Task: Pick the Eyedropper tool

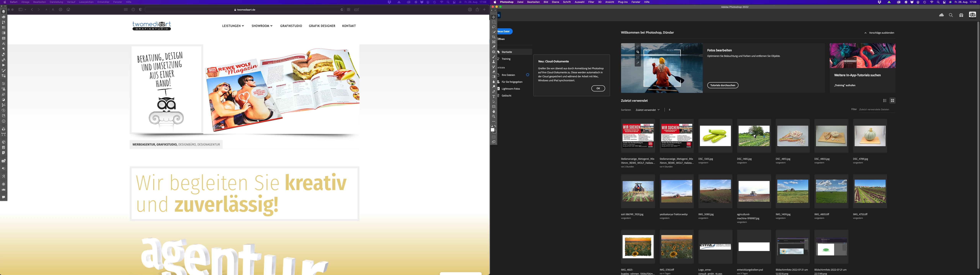Action: [x=494, y=47]
